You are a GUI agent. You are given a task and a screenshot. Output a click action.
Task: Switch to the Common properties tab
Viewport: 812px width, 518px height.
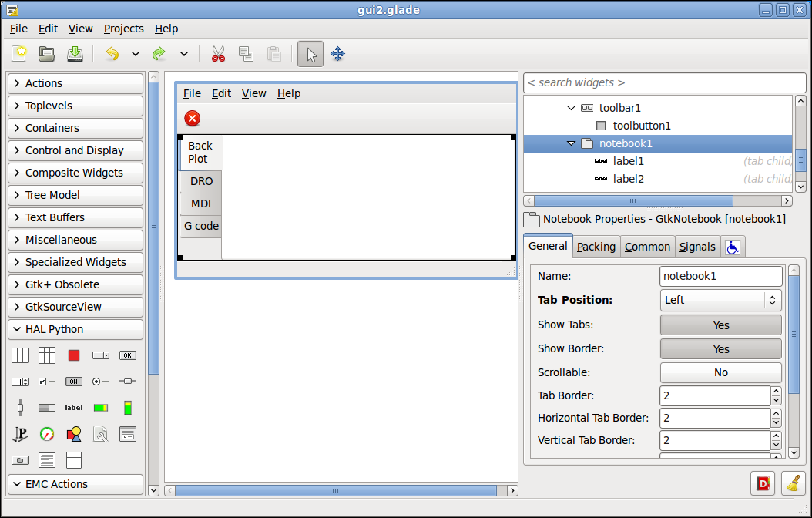point(647,247)
